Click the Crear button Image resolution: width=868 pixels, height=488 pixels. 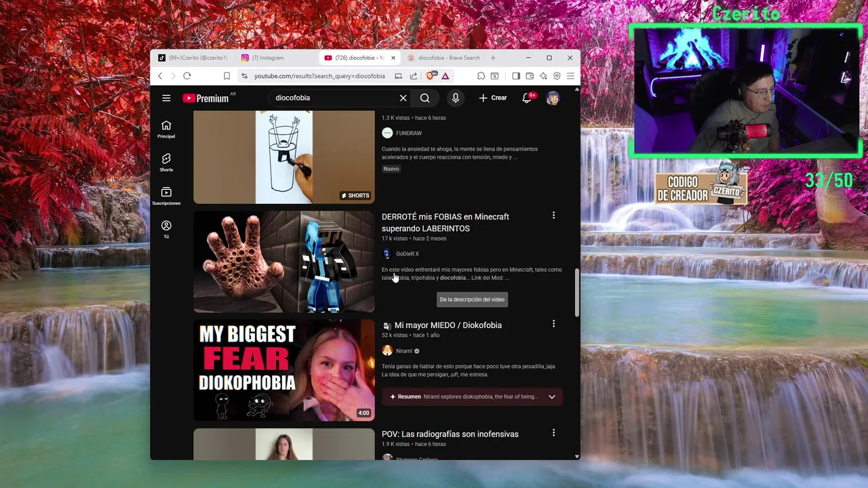pos(493,98)
